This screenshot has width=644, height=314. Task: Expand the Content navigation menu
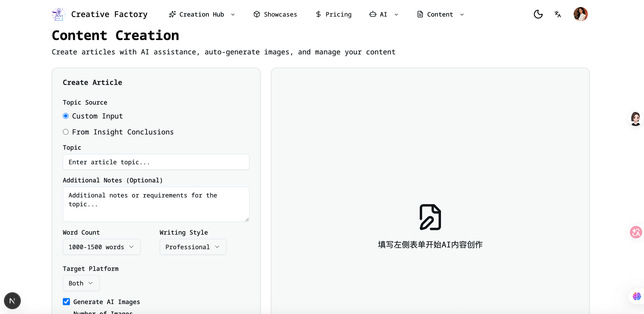click(x=440, y=15)
